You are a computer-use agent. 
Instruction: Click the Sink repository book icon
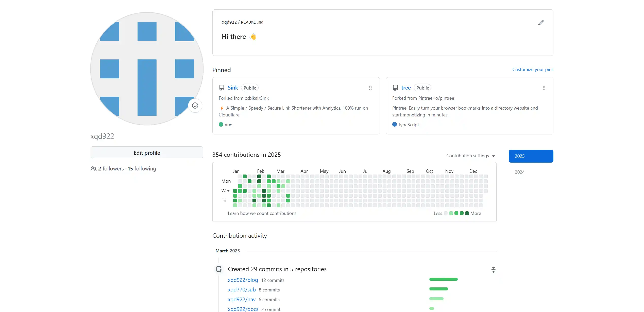pyautogui.click(x=222, y=88)
